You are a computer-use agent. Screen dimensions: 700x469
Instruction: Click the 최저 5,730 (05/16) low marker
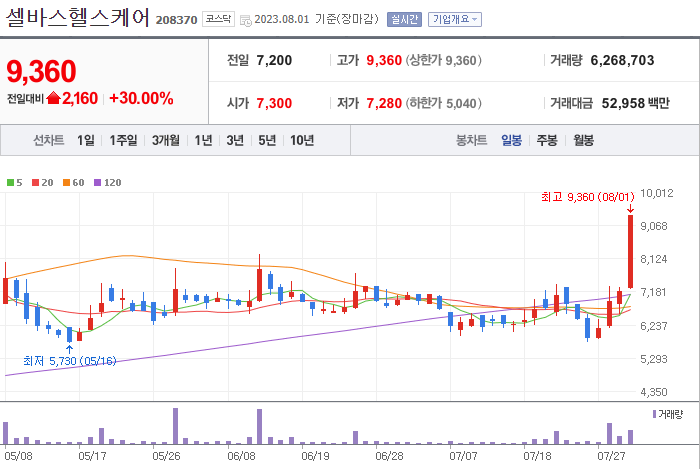[69, 361]
